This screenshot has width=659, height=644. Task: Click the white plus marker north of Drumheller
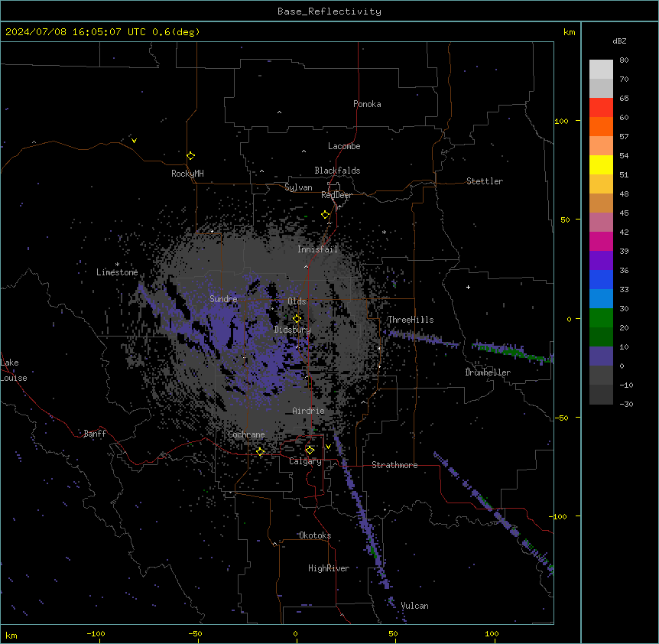468,287
